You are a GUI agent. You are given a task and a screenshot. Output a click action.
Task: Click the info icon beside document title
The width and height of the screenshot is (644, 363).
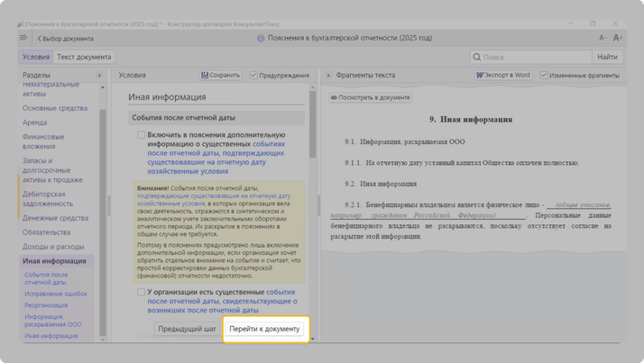pos(261,39)
